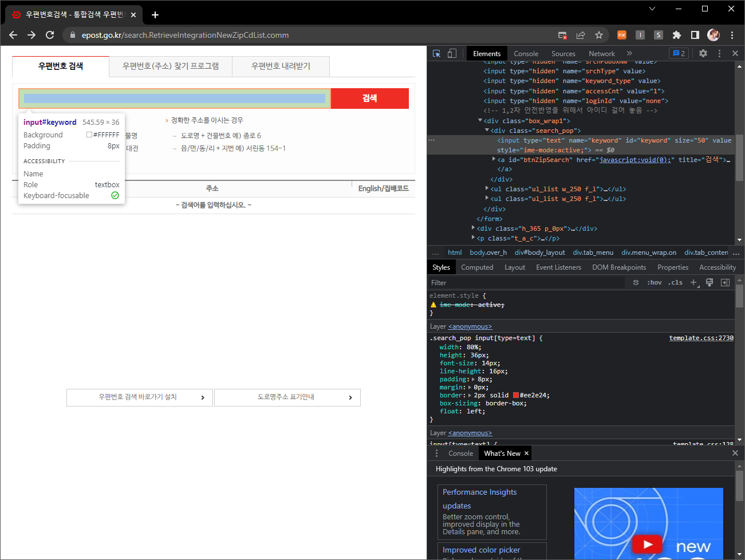Screen dimensions: 745x560
Task: Close the 우편번호검색 browser tab
Action: (133, 15)
